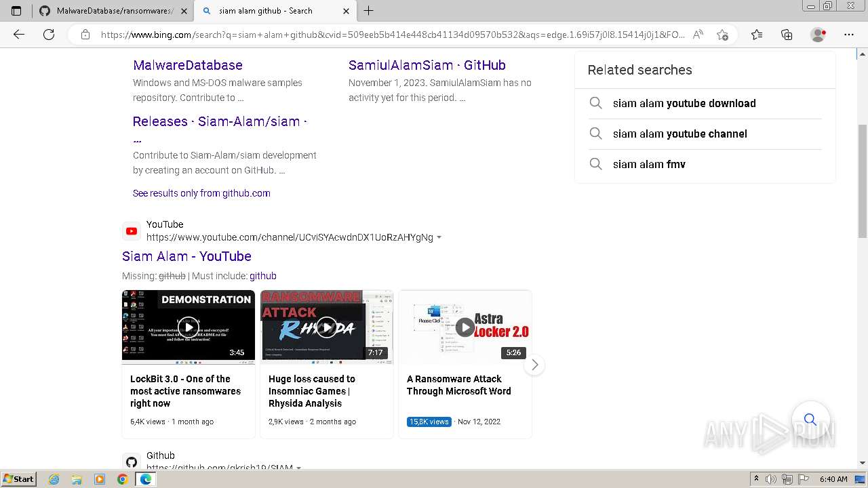The width and height of the screenshot is (868, 488).
Task: Open a new tab with plus button
Action: point(368,11)
